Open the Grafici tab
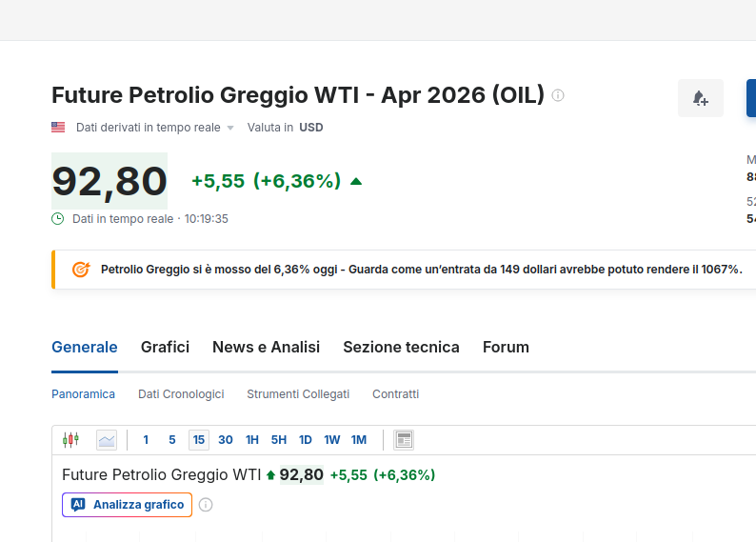Screen dimensions: 756x542 click(165, 347)
